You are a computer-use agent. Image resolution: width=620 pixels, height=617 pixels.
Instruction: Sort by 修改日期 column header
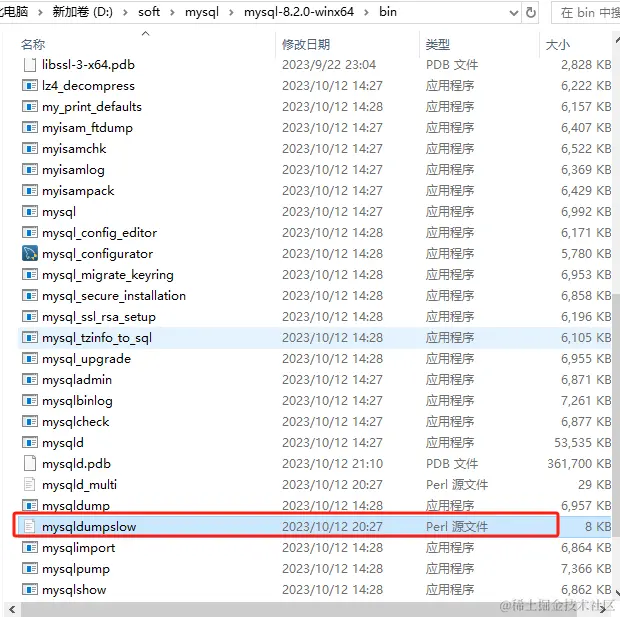tap(306, 44)
